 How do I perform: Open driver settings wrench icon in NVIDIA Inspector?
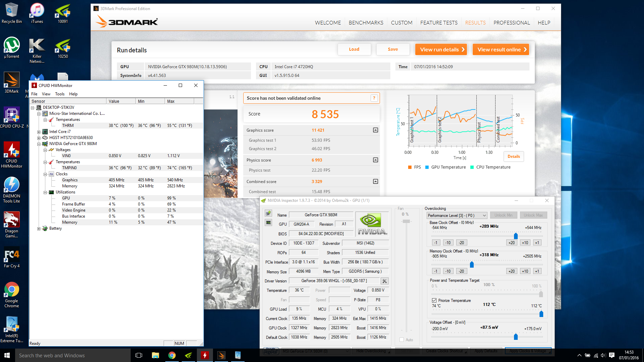pyautogui.click(x=385, y=281)
